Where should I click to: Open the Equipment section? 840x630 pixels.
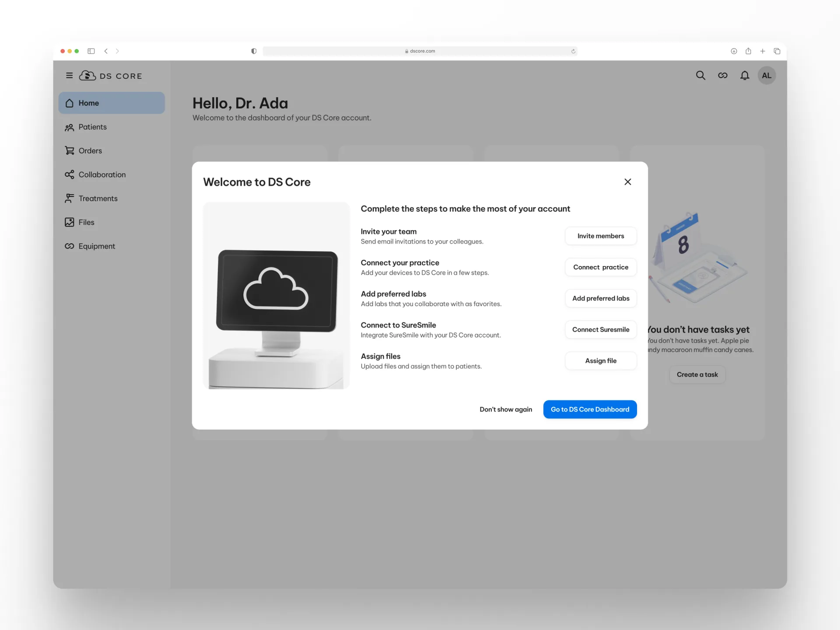pos(97,246)
